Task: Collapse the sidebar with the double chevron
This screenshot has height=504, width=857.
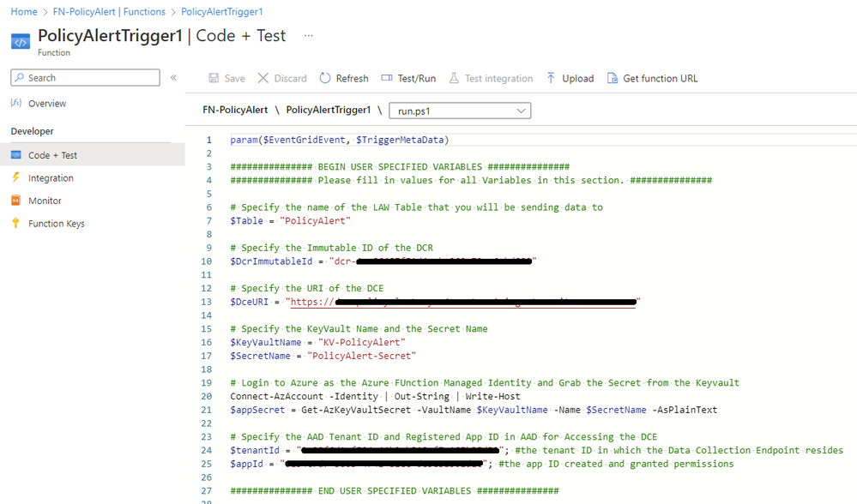Action: point(173,77)
